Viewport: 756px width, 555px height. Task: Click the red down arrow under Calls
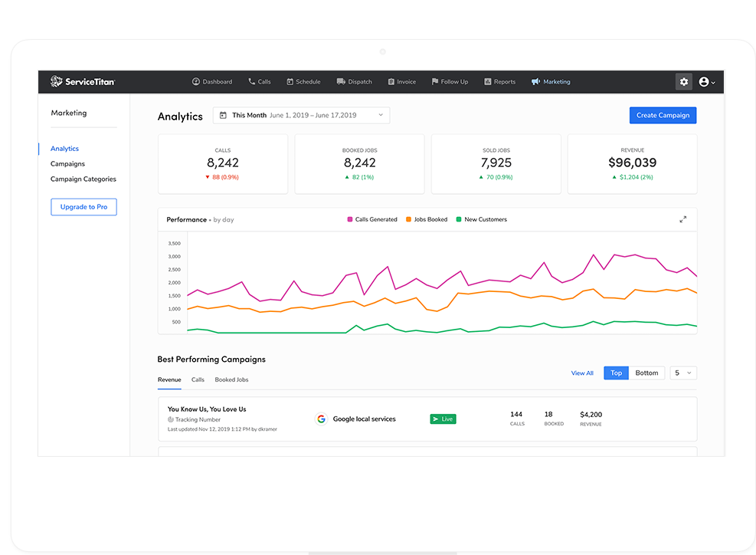coord(208,177)
